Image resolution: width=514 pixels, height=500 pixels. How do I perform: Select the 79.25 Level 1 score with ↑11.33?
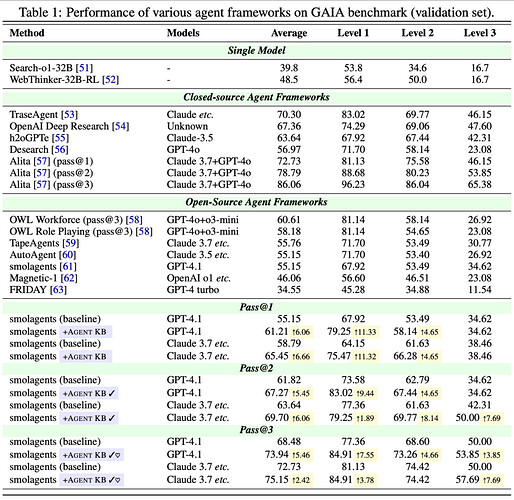(x=339, y=332)
